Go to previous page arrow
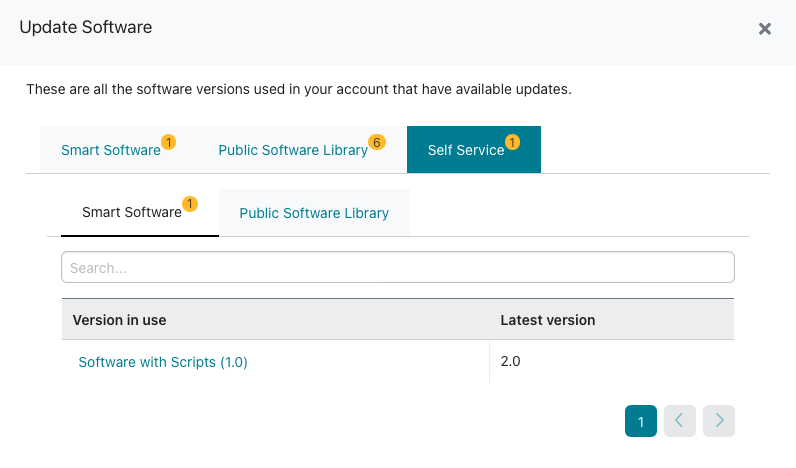This screenshot has height=468, width=796. tap(679, 421)
